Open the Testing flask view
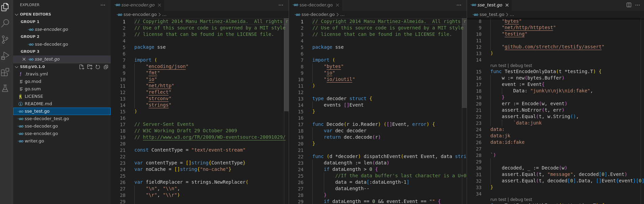Viewport: 644px width, 204px height. tap(5, 88)
